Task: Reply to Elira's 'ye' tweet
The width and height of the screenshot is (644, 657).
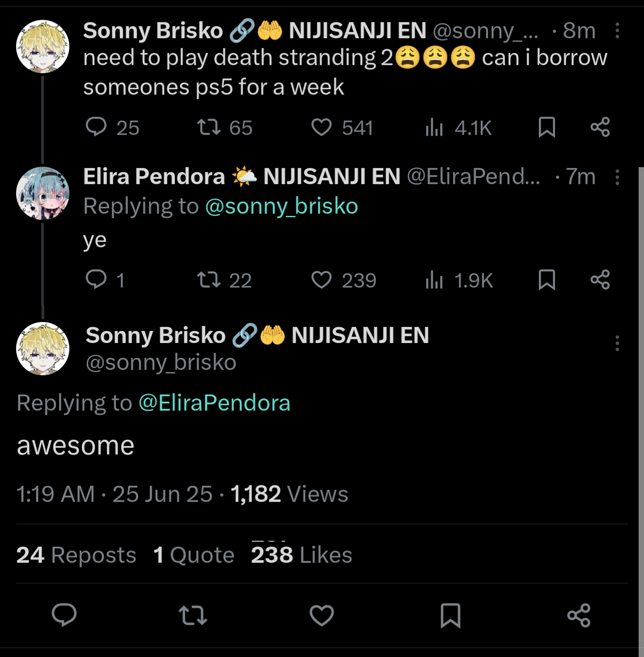Action: tap(96, 279)
